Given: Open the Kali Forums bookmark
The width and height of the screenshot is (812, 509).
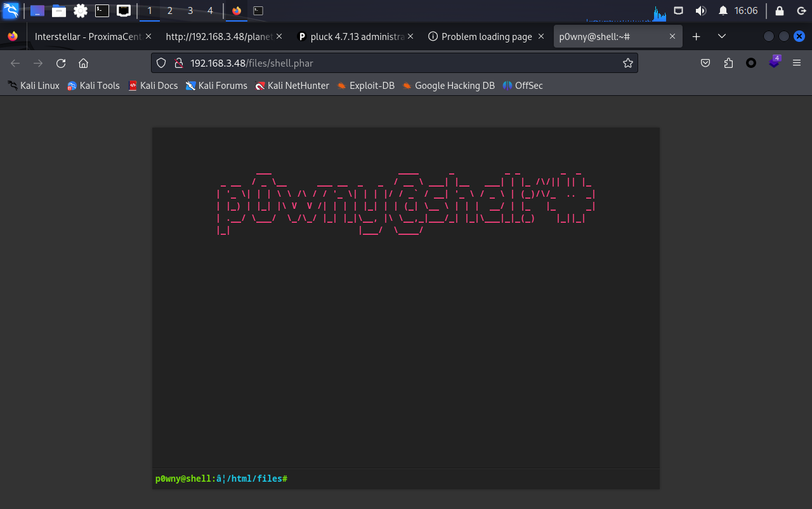Looking at the screenshot, I should (x=216, y=86).
